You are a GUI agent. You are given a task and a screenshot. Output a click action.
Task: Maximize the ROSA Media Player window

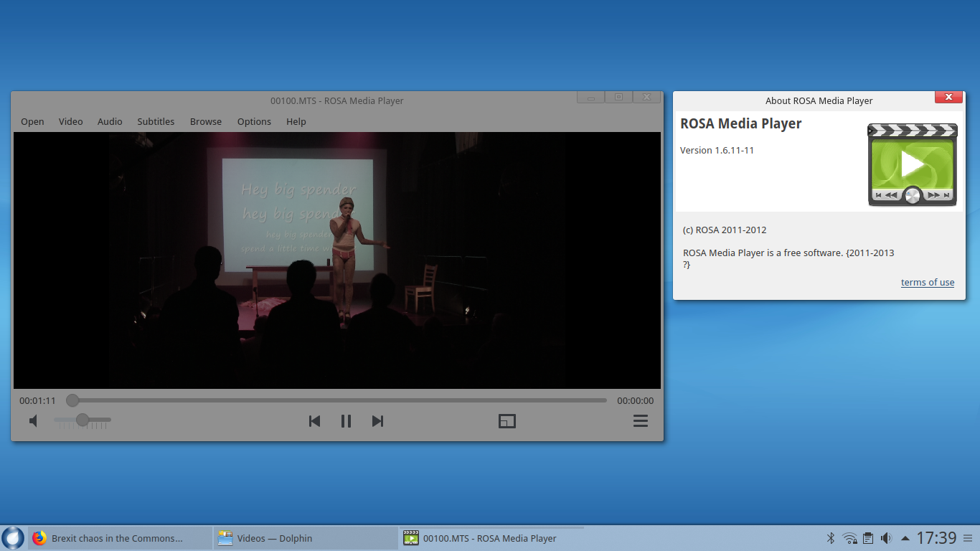(x=618, y=97)
